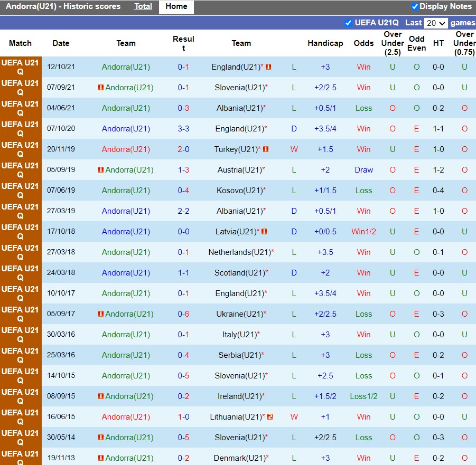Screen dimensions: 476x465
Task: Open the Scotland(U21) team page
Action: tap(239, 273)
